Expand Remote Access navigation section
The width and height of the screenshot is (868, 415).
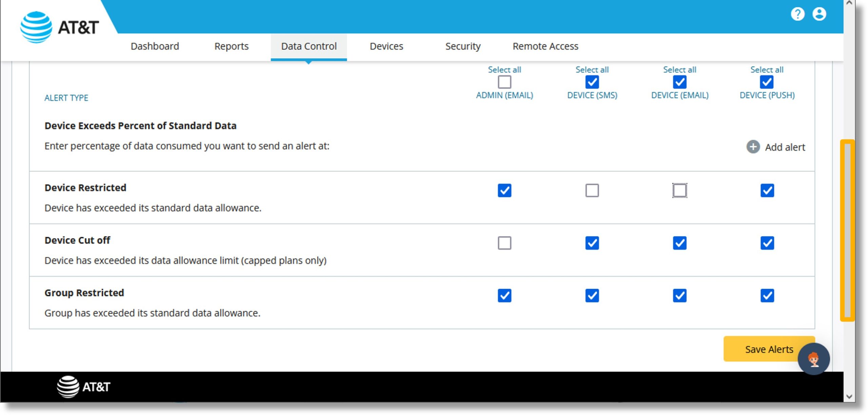pyautogui.click(x=545, y=46)
